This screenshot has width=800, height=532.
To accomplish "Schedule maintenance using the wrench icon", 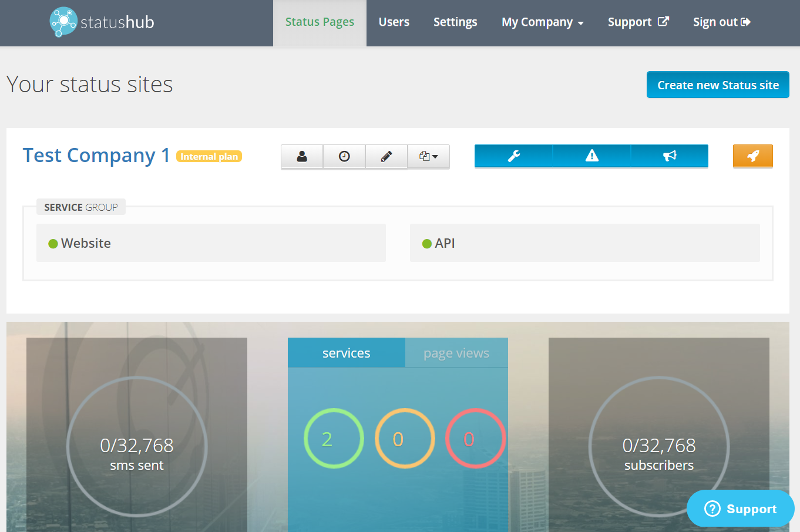I will click(x=513, y=156).
